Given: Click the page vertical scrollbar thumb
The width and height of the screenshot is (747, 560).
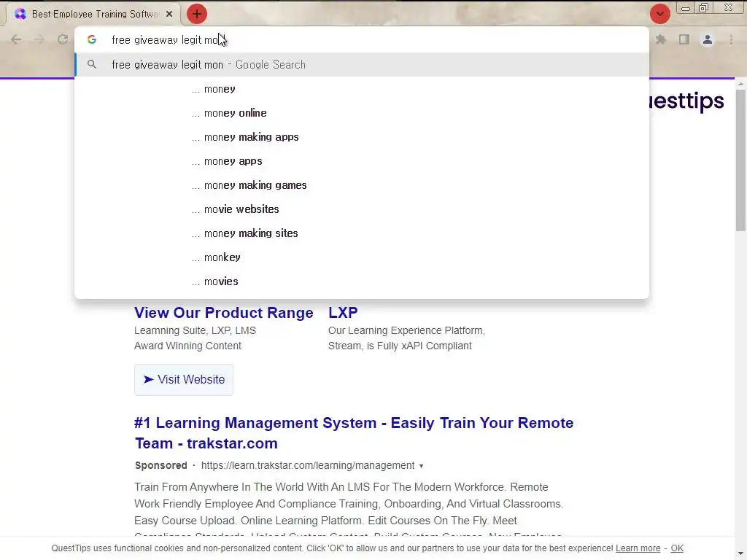Looking at the screenshot, I should pyautogui.click(x=740, y=160).
